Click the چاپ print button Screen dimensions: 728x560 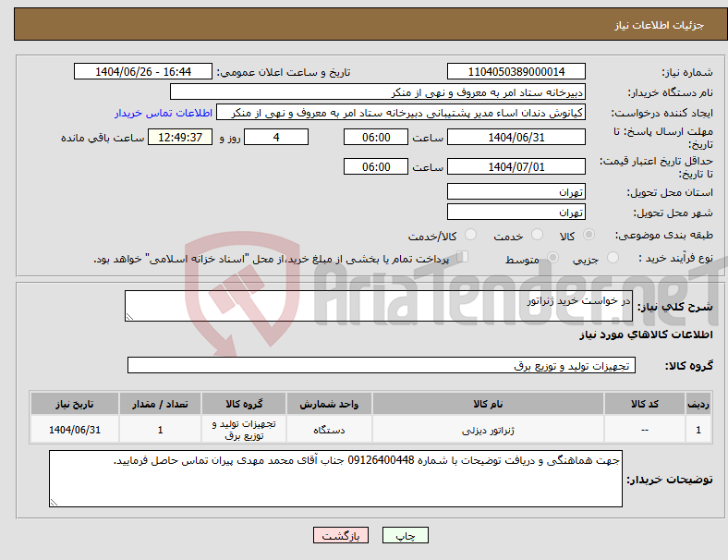[406, 535]
